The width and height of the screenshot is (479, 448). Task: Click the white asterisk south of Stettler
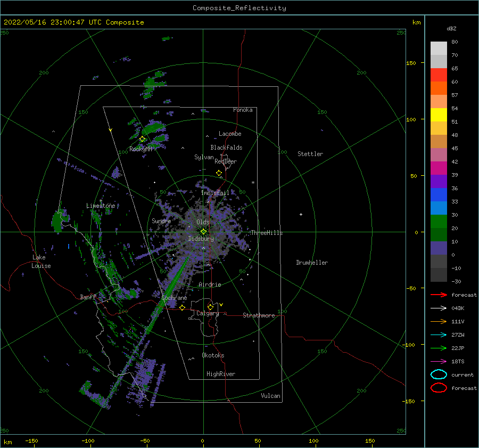click(253, 183)
